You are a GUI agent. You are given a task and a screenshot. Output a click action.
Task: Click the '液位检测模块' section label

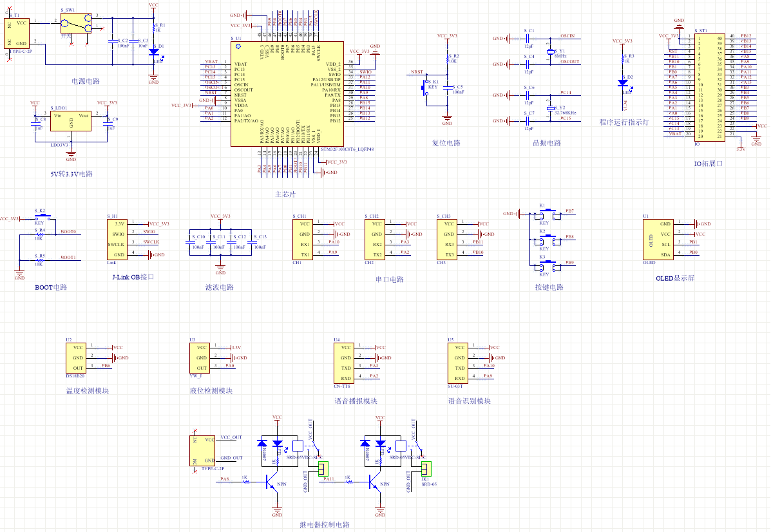click(211, 392)
